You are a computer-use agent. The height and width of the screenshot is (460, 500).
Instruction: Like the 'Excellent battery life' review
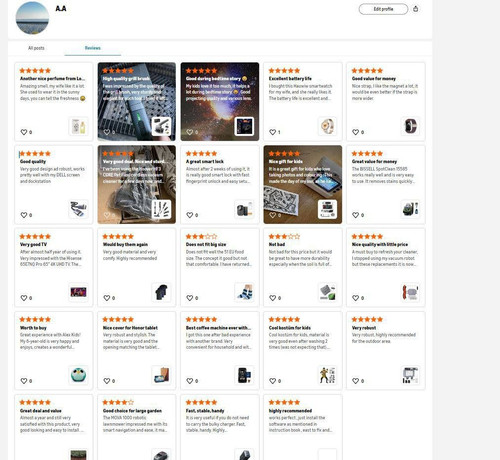click(x=273, y=132)
